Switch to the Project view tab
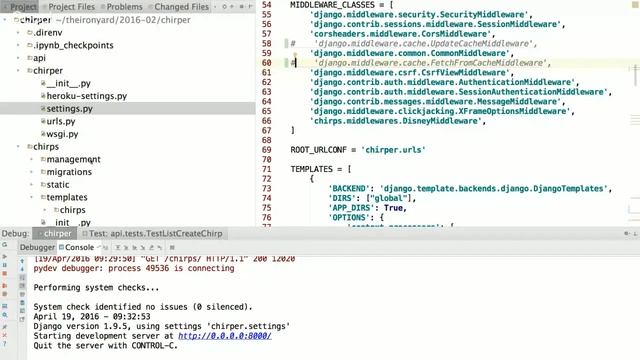 tap(20, 7)
